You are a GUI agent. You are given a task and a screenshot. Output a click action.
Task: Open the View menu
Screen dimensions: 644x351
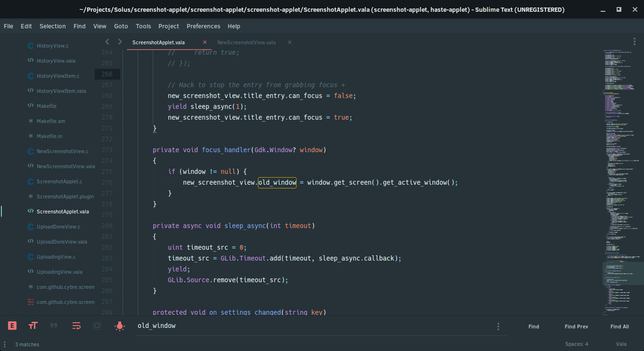click(x=100, y=26)
